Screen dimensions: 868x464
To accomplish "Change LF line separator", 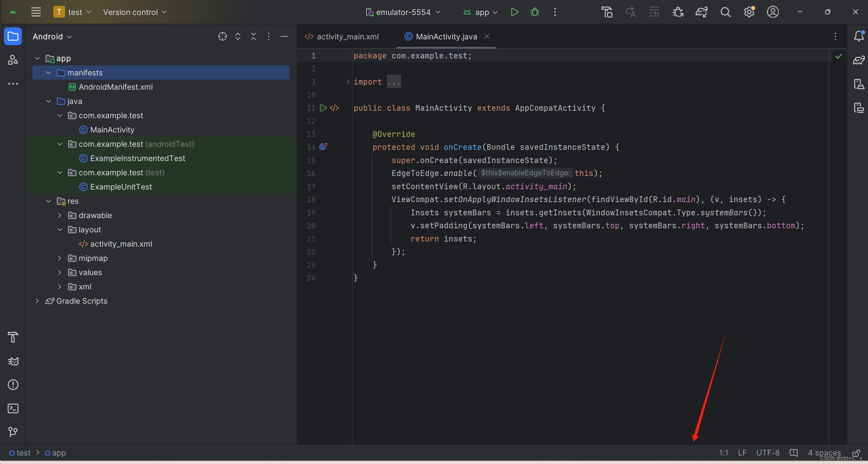I will click(x=742, y=453).
